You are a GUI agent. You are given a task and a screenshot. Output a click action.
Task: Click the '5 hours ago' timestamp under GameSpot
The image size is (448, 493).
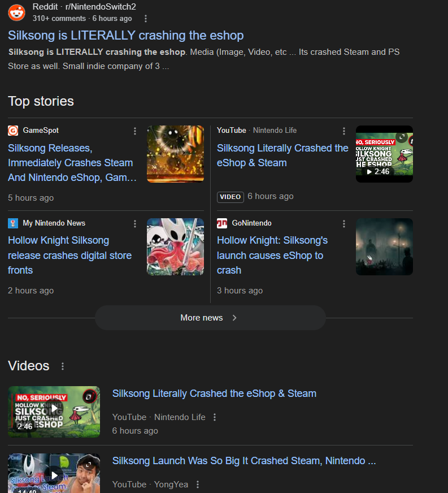[31, 198]
